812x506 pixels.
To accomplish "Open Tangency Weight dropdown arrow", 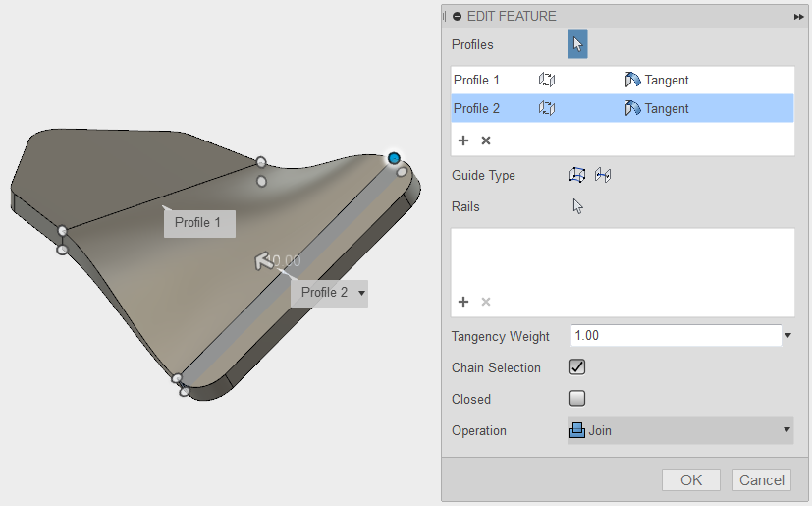I will (787, 335).
